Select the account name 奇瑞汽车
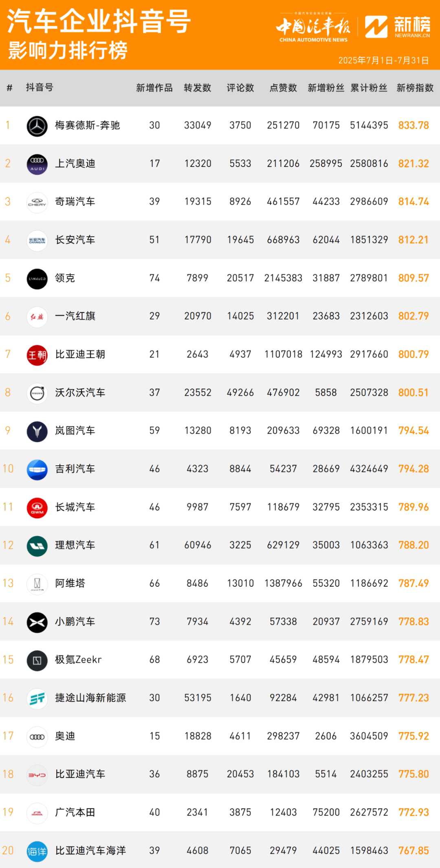The width and height of the screenshot is (440, 868). pyautogui.click(x=75, y=202)
